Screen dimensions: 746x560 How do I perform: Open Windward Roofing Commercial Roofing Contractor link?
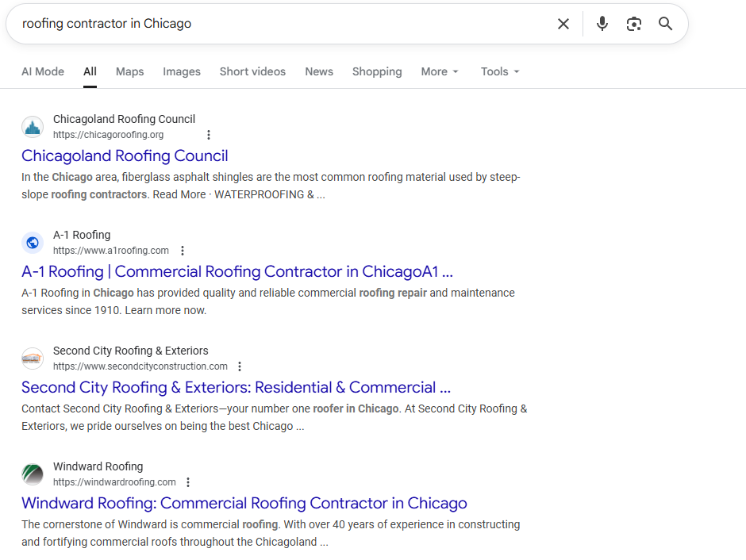[x=244, y=503]
